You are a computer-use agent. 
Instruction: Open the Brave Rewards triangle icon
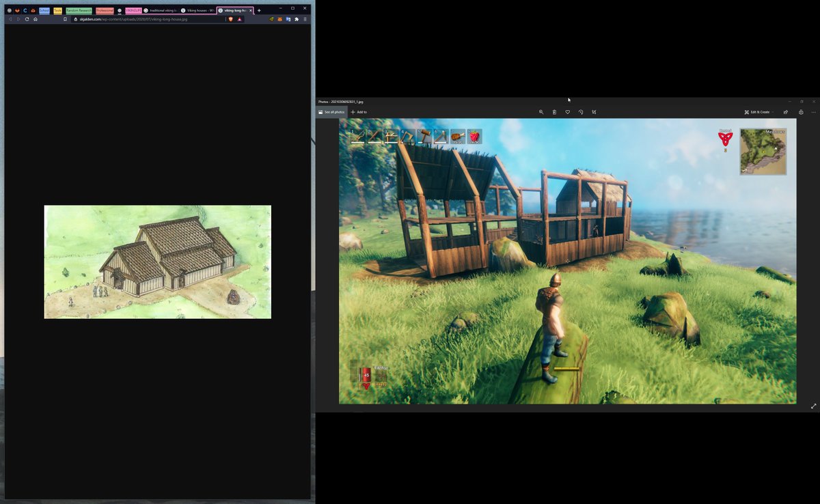(x=239, y=19)
